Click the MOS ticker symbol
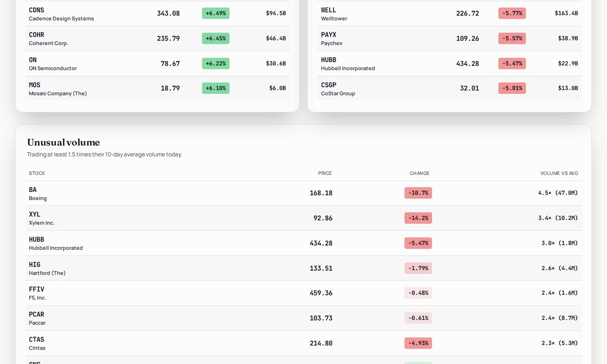Image resolution: width=607 pixels, height=364 pixels. 35,85
